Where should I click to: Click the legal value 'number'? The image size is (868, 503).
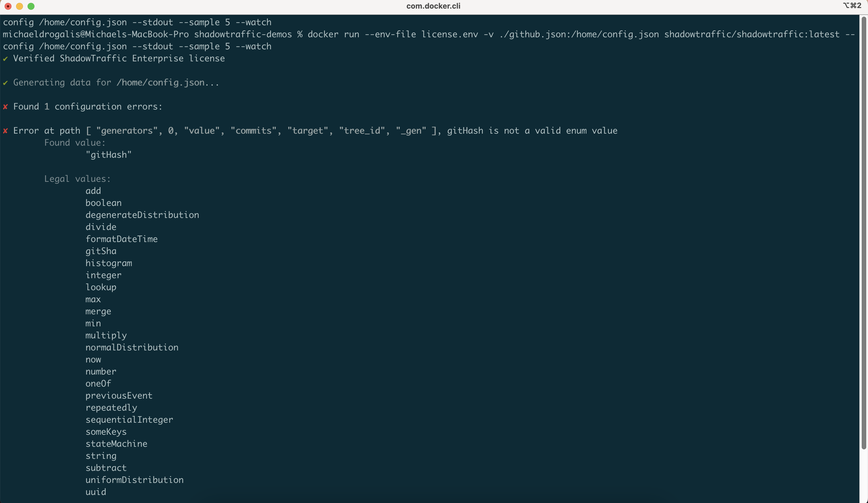point(101,372)
